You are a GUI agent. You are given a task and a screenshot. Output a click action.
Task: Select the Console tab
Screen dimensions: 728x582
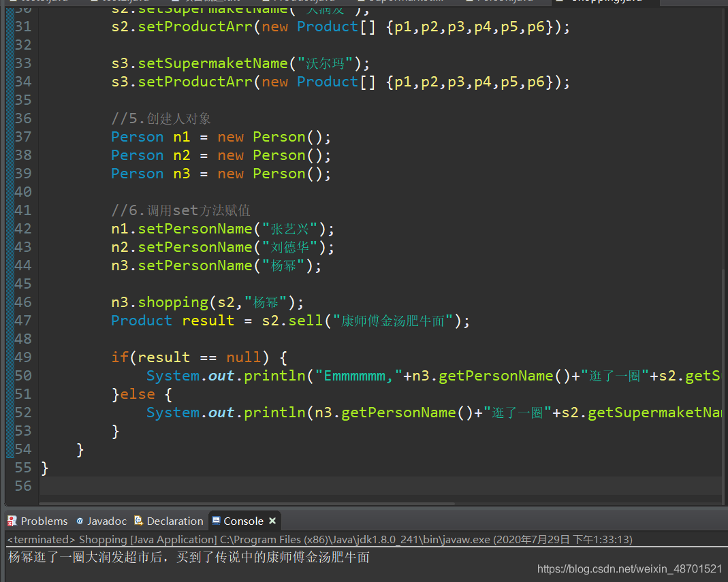[243, 521]
